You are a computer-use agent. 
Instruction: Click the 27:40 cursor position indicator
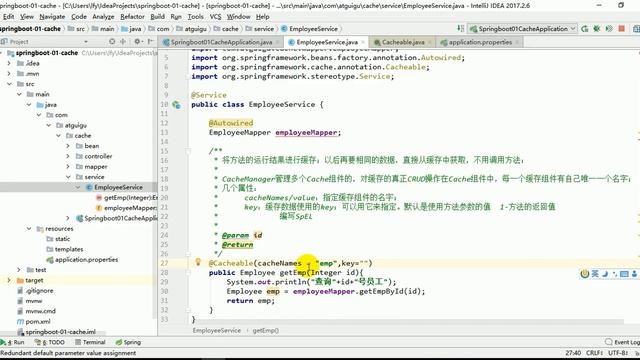coord(573,353)
